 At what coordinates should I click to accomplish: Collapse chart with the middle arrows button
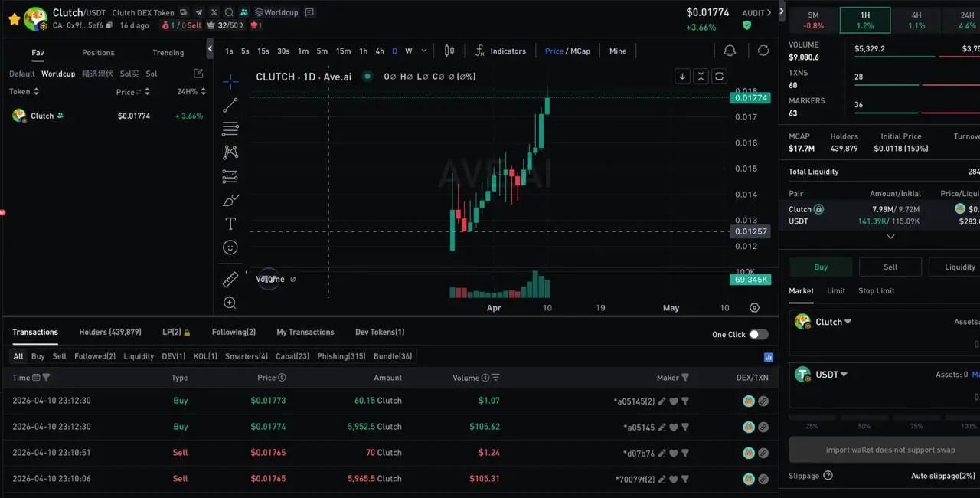(x=701, y=76)
